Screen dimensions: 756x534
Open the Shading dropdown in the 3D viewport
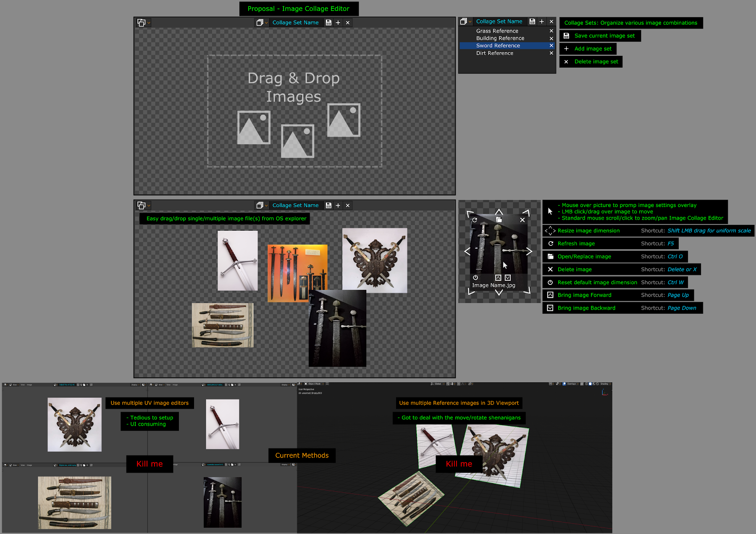click(605, 384)
